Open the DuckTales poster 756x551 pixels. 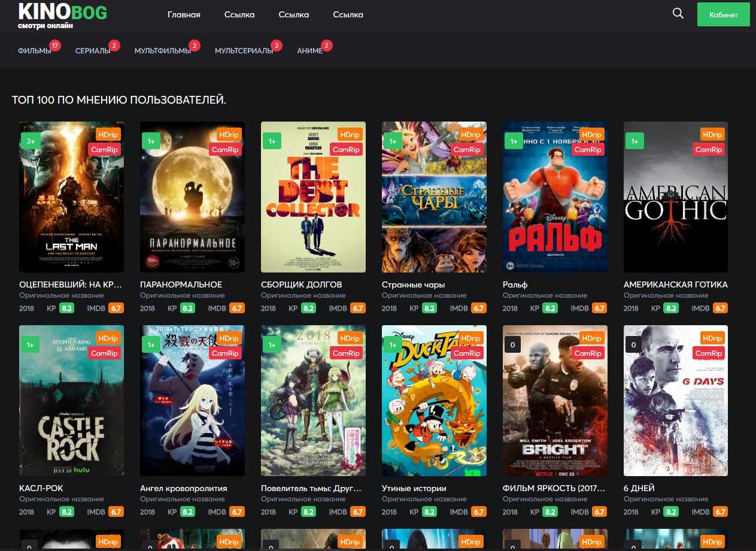(434, 401)
